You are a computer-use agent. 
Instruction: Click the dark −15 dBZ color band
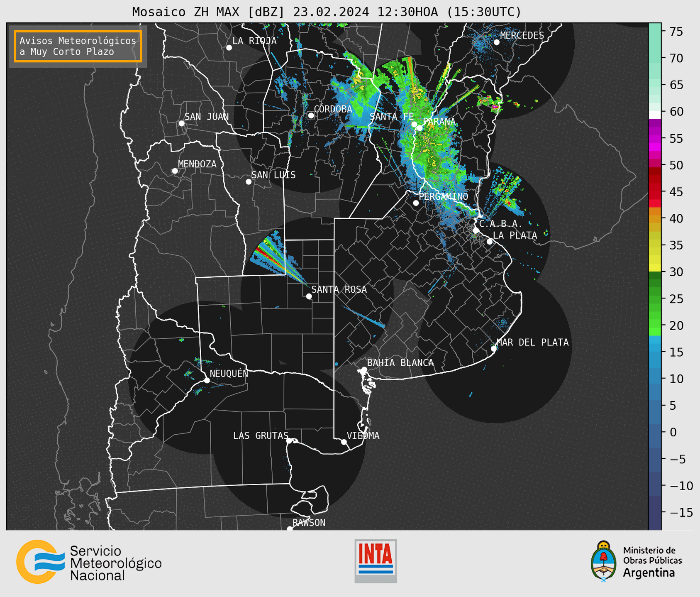click(x=655, y=513)
